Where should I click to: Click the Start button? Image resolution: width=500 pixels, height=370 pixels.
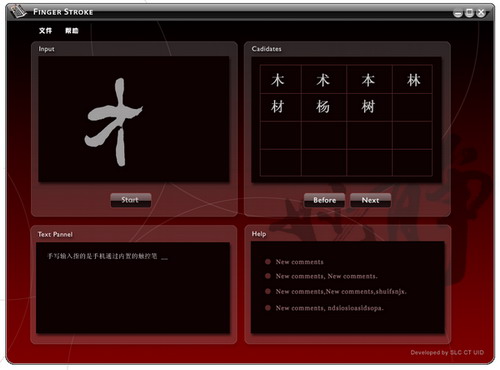tap(131, 200)
